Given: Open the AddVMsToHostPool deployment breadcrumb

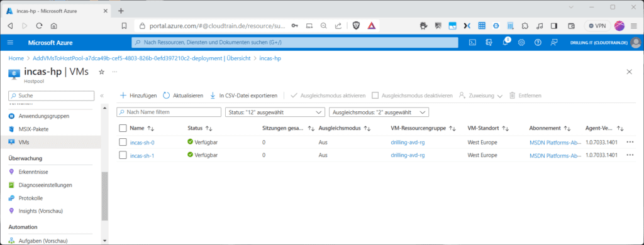Looking at the screenshot, I should tap(142, 58).
